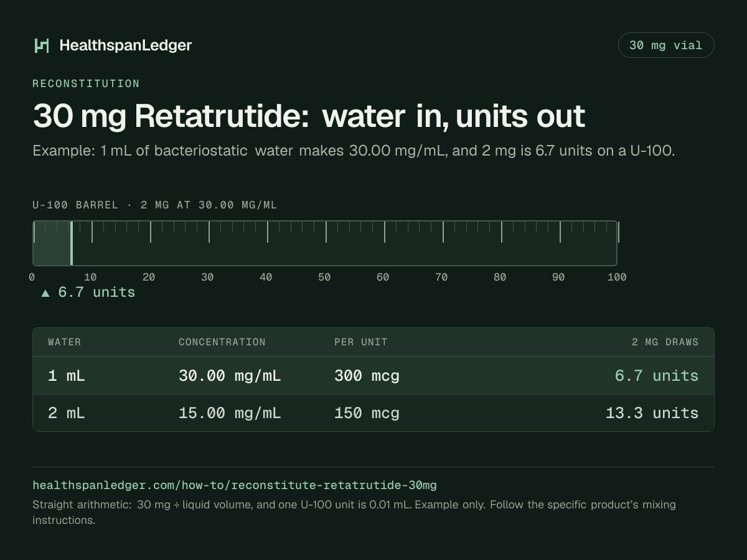Click the WATER column header
Image resolution: width=747 pixels, height=560 pixels.
65,342
